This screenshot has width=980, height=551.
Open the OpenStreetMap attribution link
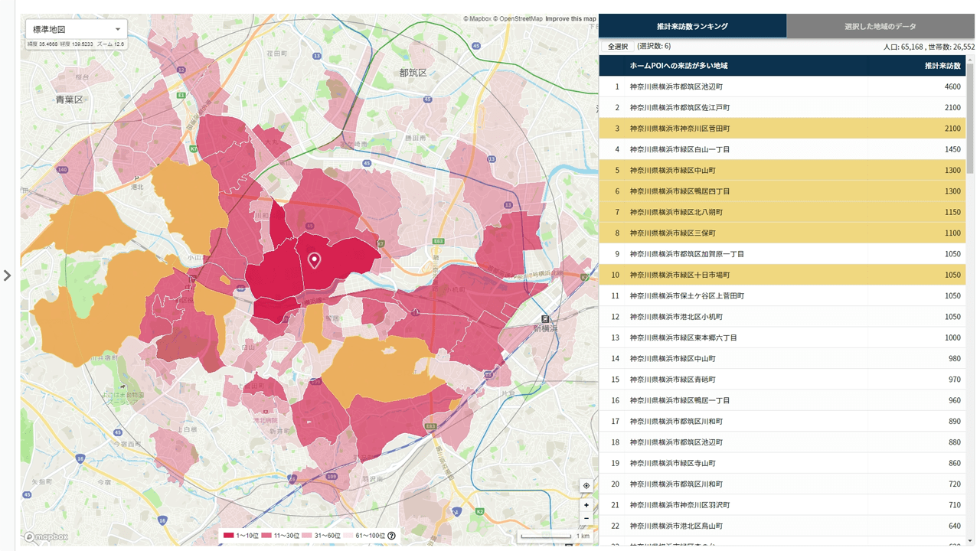[521, 19]
